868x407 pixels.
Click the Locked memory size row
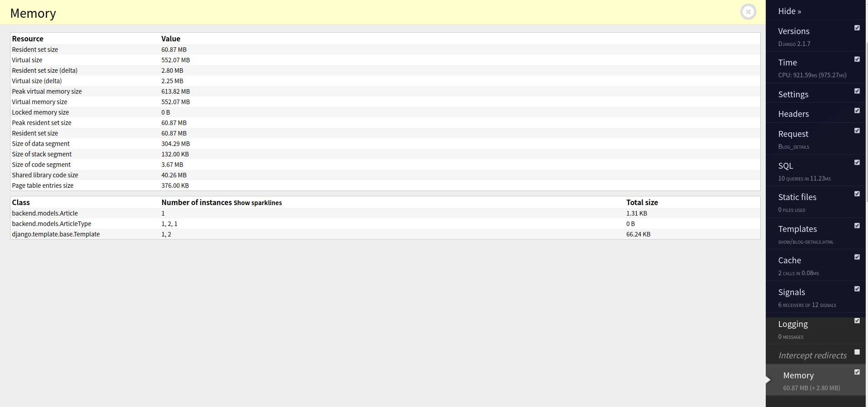385,112
